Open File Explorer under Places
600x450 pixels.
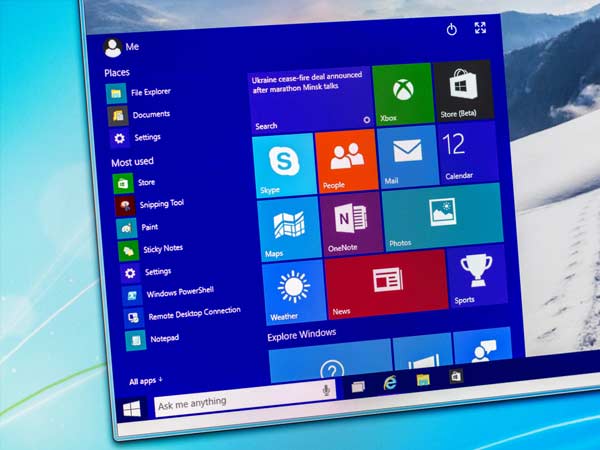[150, 93]
